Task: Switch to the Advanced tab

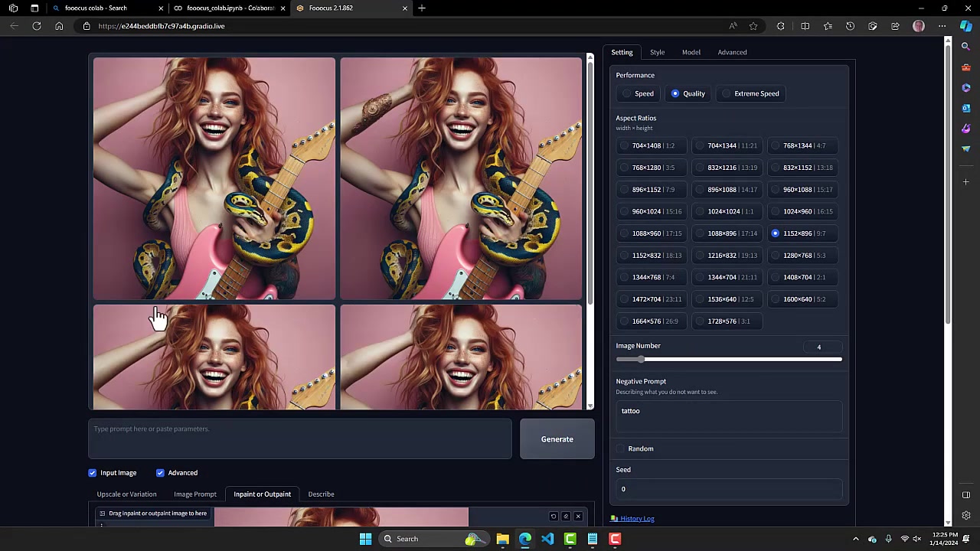Action: 732,52
